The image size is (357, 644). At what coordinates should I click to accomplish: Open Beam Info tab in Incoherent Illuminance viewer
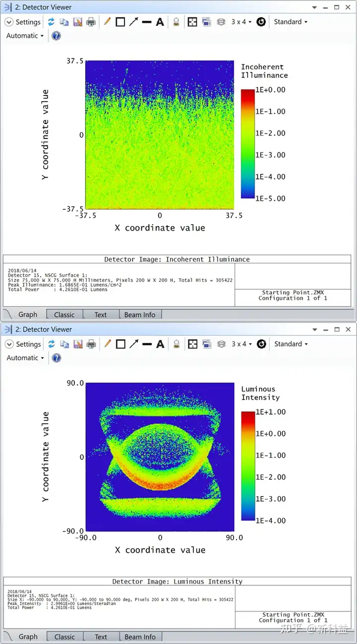pos(140,315)
